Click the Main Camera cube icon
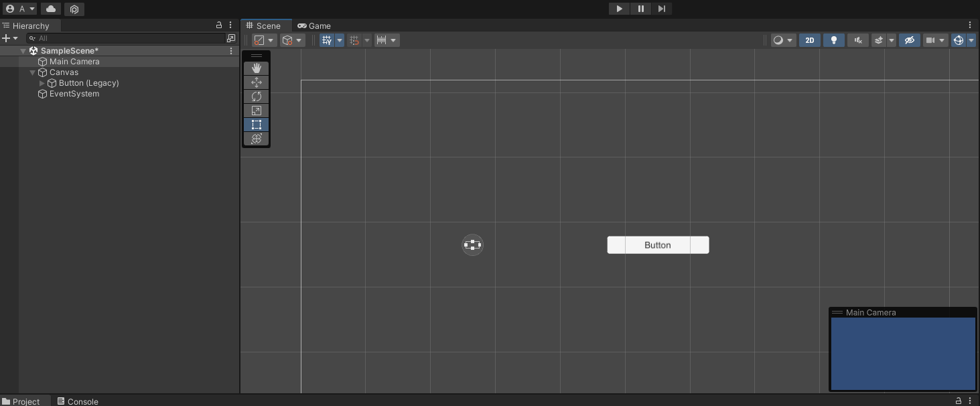980x406 pixels. (42, 62)
